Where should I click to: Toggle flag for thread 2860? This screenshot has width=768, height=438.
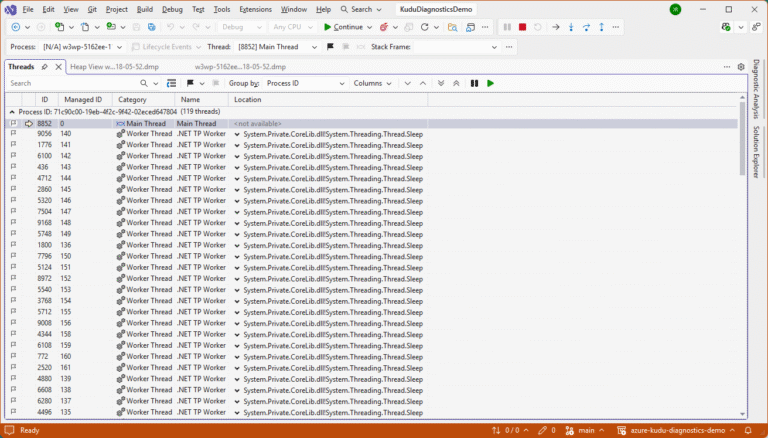click(x=13, y=189)
